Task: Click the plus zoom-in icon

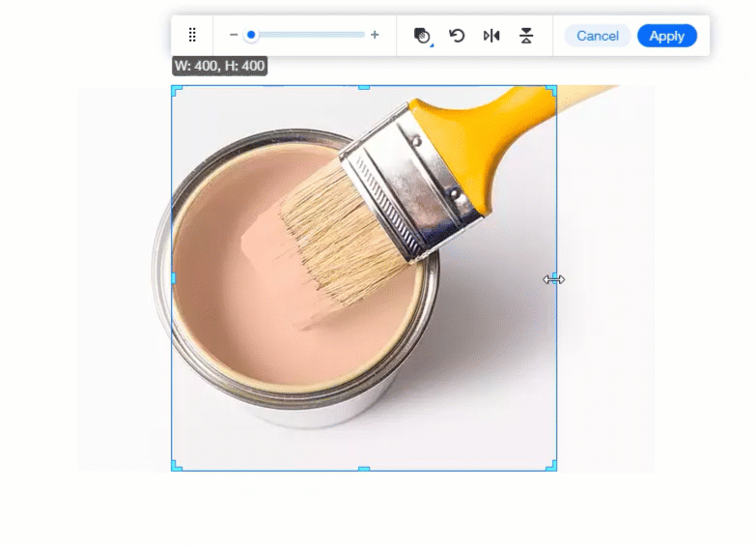Action: point(375,35)
